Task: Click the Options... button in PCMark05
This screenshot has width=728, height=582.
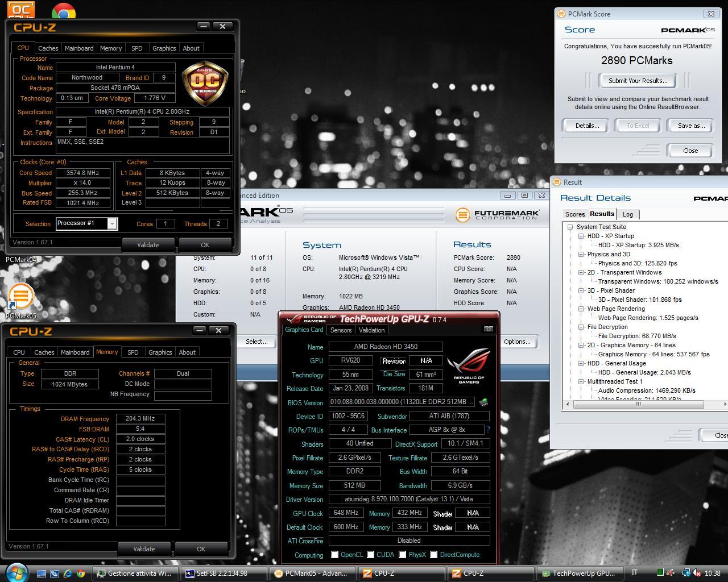Action: tap(516, 342)
